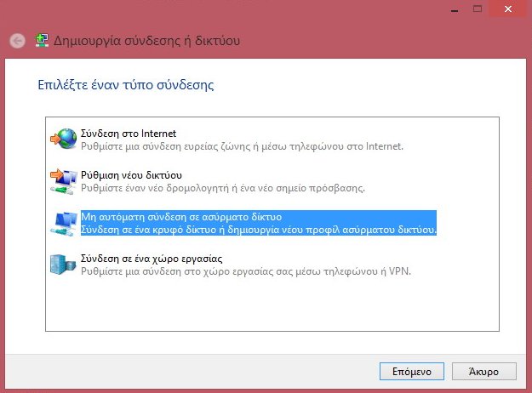532x393 pixels.
Task: Maximize the wizard window
Action: coord(478,9)
